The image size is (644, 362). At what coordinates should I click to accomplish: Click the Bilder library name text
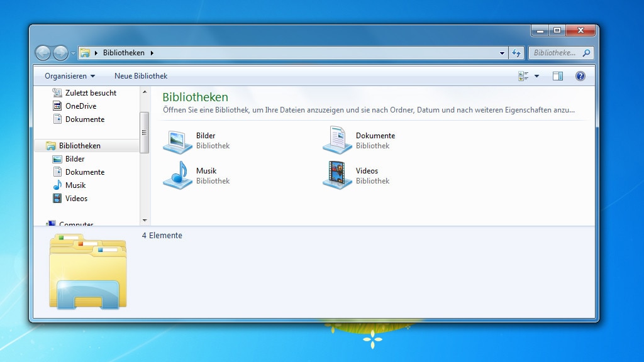[206, 136]
